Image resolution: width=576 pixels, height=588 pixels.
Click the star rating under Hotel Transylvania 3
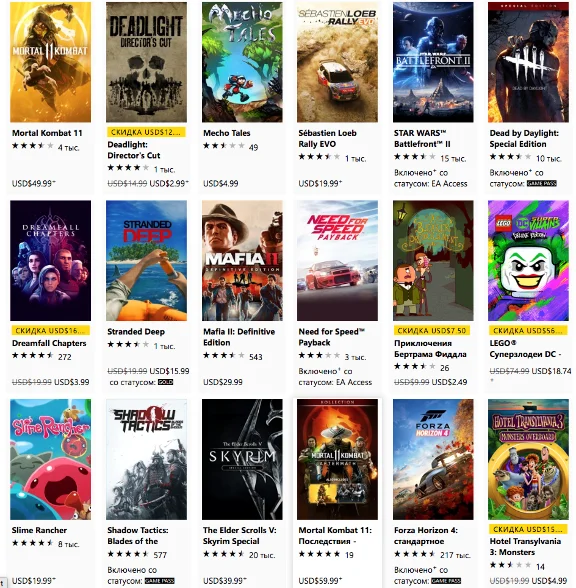click(510, 565)
